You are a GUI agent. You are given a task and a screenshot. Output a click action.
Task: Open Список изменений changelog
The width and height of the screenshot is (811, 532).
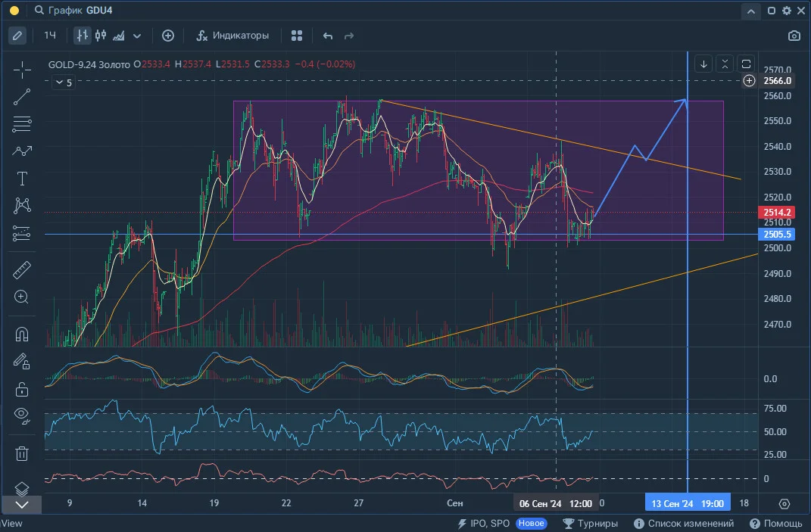coord(684,524)
